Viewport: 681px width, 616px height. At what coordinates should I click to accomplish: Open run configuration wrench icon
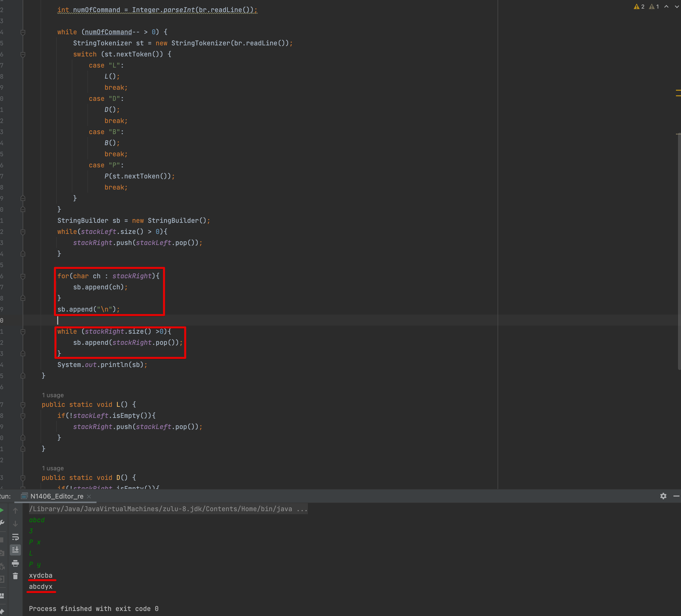[x=2, y=523]
